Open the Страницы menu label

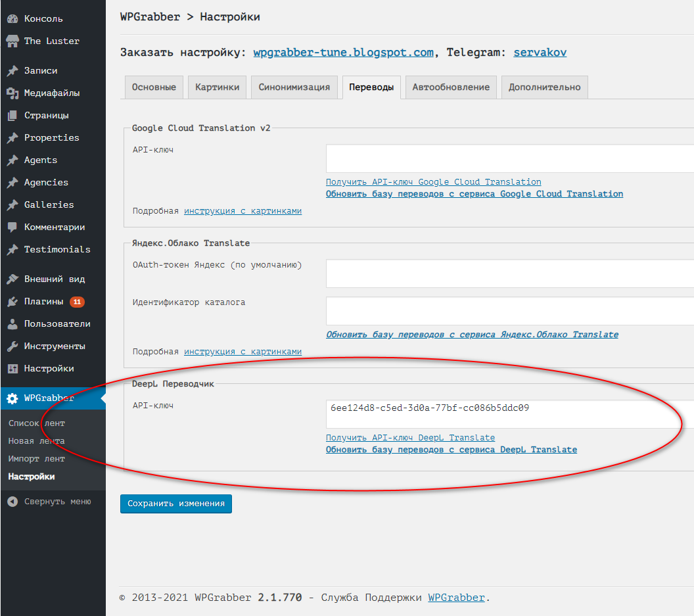(47, 116)
